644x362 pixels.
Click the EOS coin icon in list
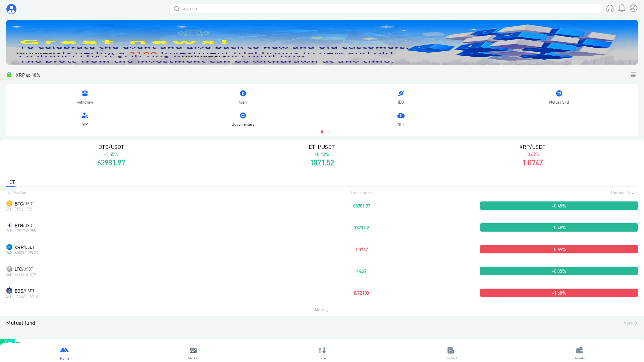click(9, 291)
